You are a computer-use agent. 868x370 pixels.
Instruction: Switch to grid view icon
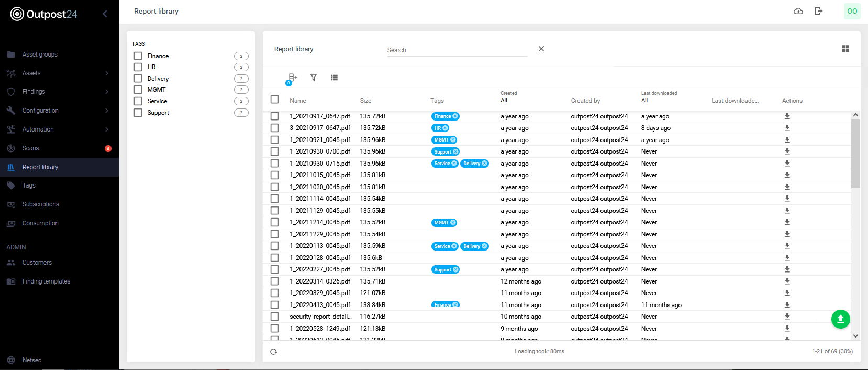pos(845,49)
